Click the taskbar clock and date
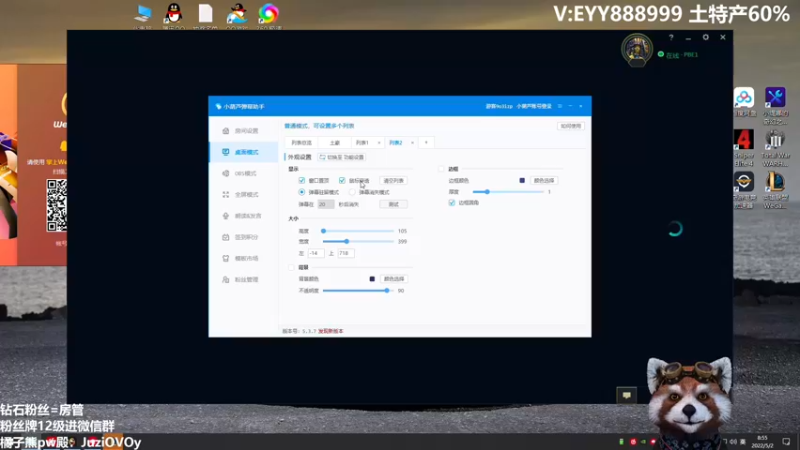Viewport: 800px width, 450px height. (763, 442)
